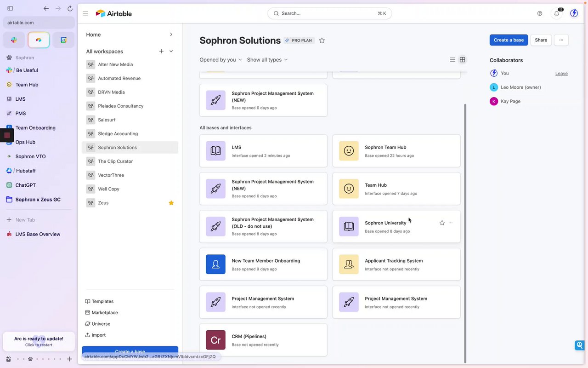
Task: Click the Leave link next to You
Action: 561,74
